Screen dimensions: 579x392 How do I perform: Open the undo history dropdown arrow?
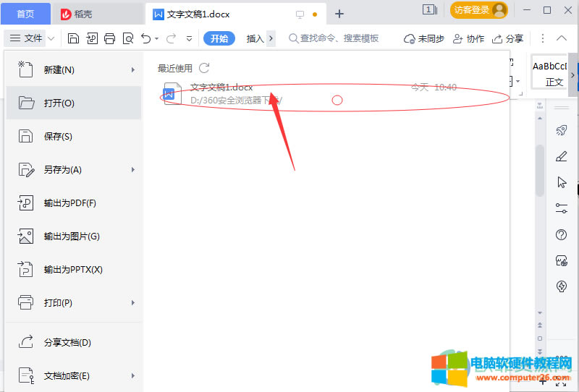(x=156, y=39)
